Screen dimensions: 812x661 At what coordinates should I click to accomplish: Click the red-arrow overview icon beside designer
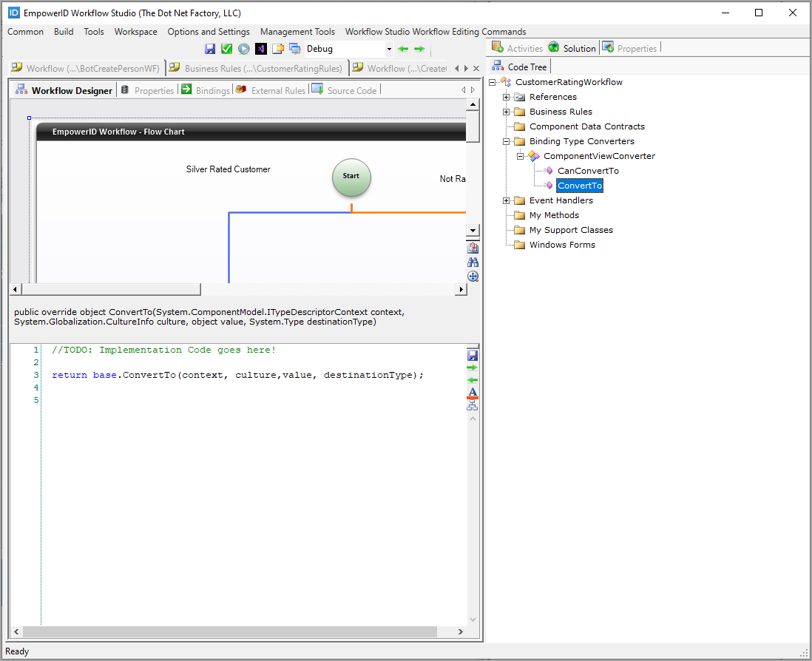pyautogui.click(x=473, y=248)
